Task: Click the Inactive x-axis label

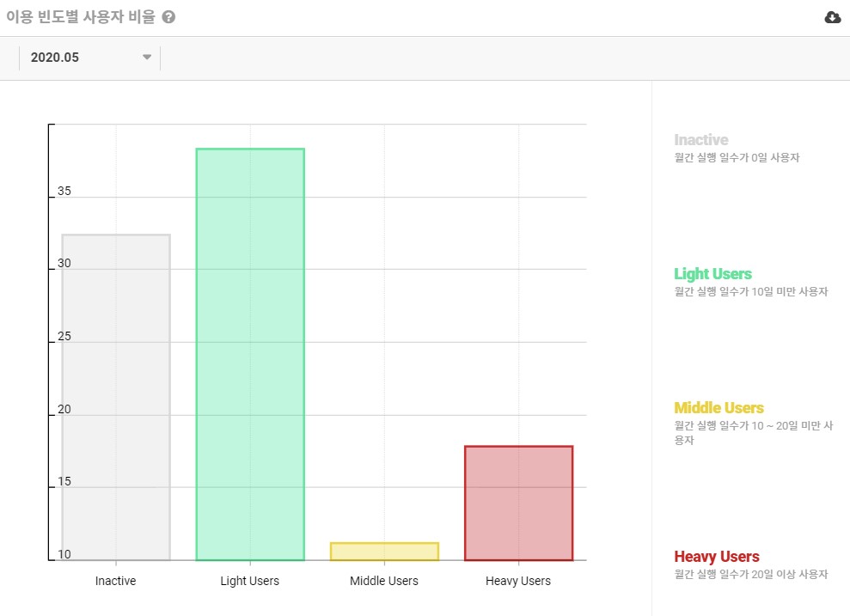Action: [115, 581]
